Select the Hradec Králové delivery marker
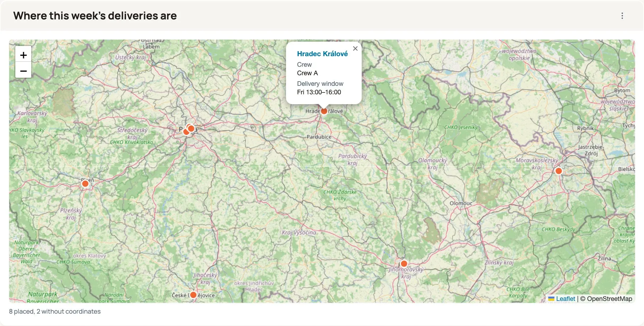The image size is (644, 326). point(324,111)
